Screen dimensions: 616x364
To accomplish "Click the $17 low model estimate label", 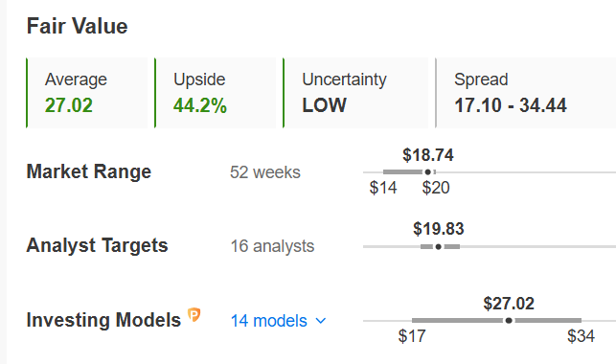I will coord(412,336).
